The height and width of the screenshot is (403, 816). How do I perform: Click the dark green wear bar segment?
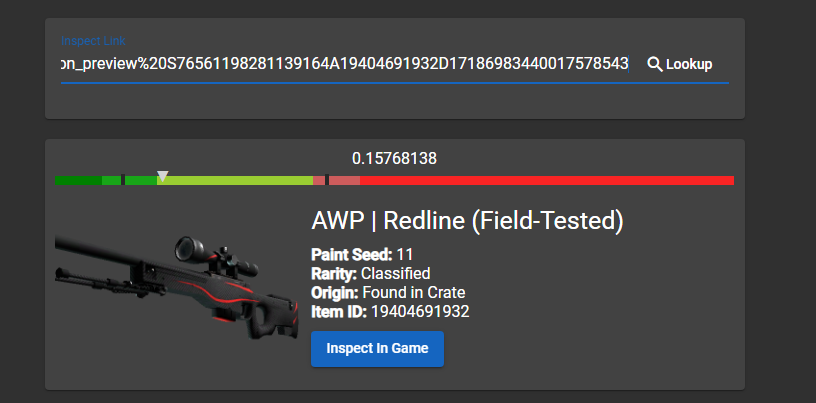pos(78,181)
